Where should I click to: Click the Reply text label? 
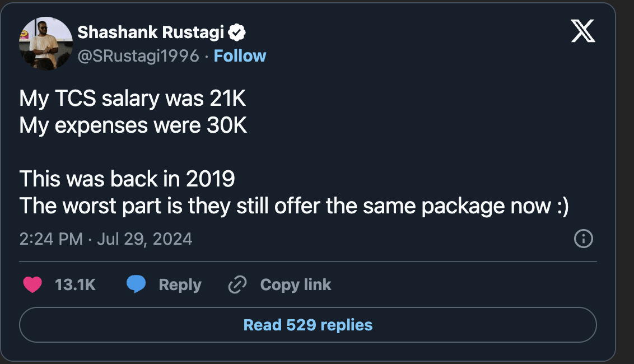click(180, 285)
